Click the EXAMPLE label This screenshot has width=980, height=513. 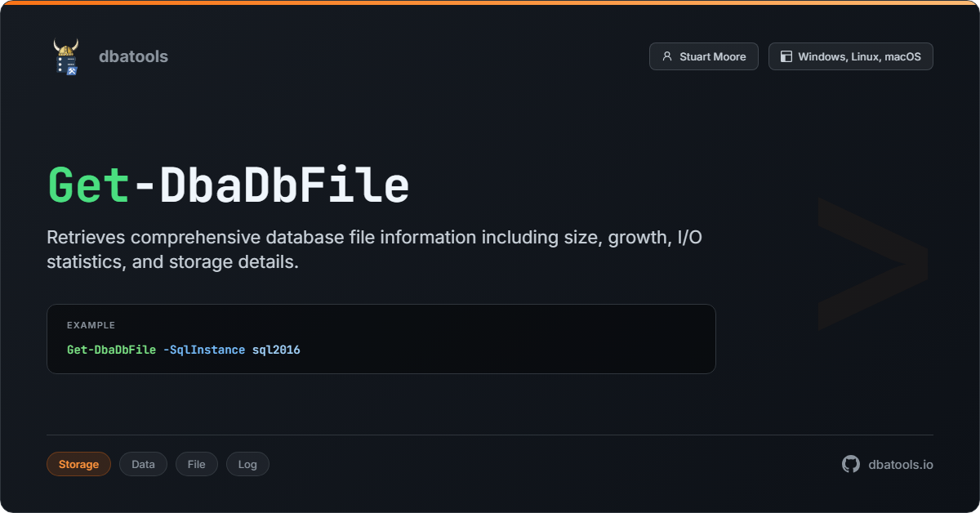point(91,325)
